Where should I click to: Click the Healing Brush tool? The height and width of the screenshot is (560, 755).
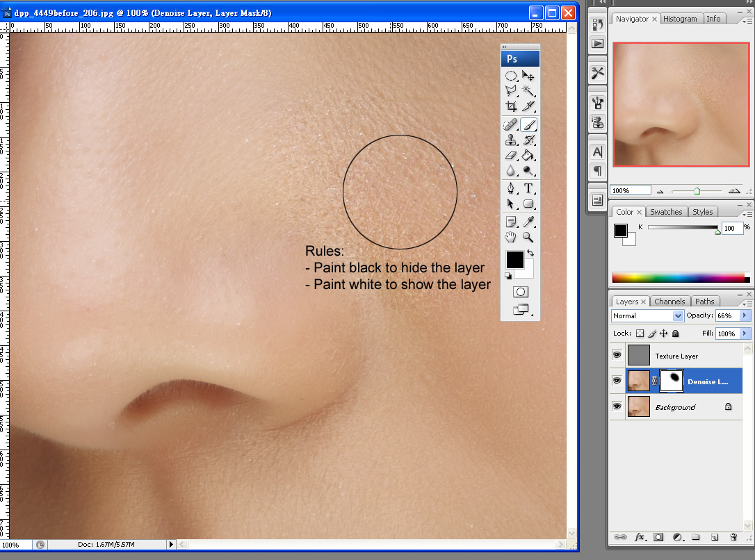511,125
